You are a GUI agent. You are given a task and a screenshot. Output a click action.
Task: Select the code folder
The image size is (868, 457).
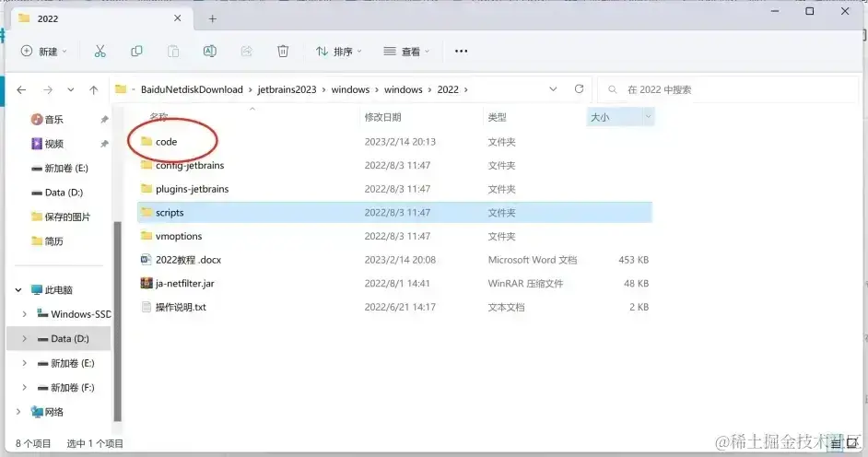tap(166, 142)
